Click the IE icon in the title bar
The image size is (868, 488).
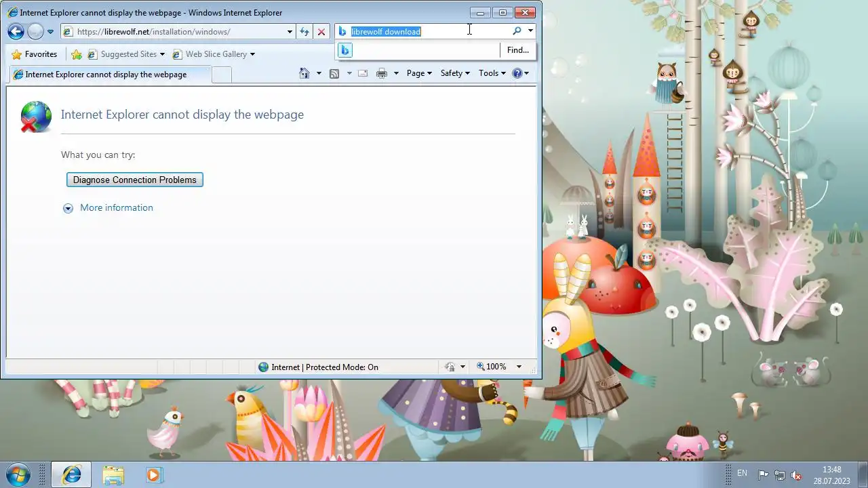tap(13, 12)
